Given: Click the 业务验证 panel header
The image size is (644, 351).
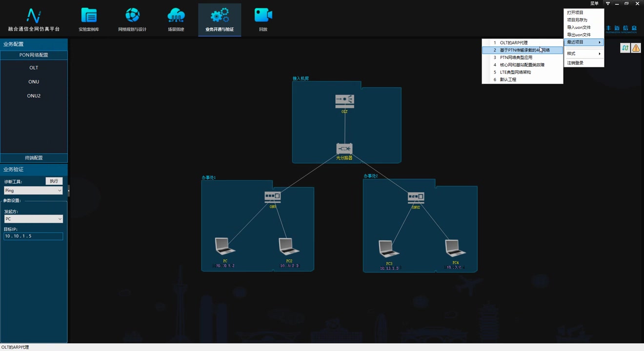Looking at the screenshot, I should click(34, 170).
